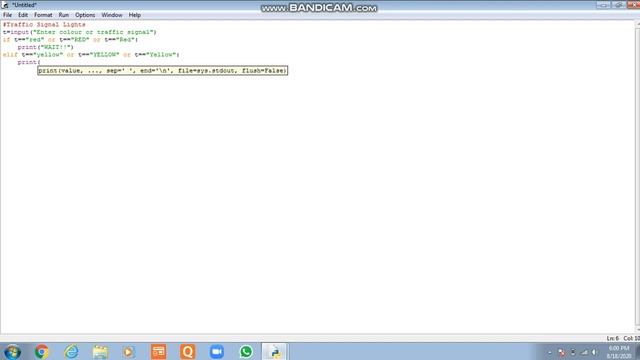This screenshot has width=640, height=360.
Task: Open the Window menu
Action: pyautogui.click(x=112, y=15)
